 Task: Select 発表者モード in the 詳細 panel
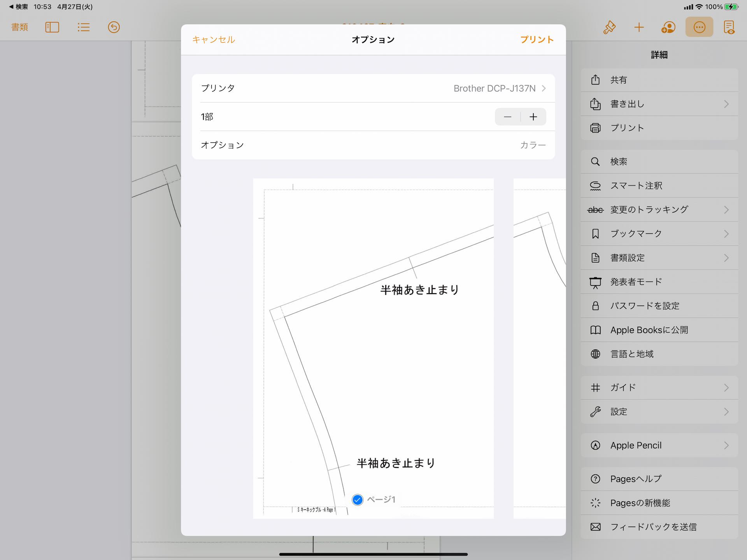[x=659, y=282]
